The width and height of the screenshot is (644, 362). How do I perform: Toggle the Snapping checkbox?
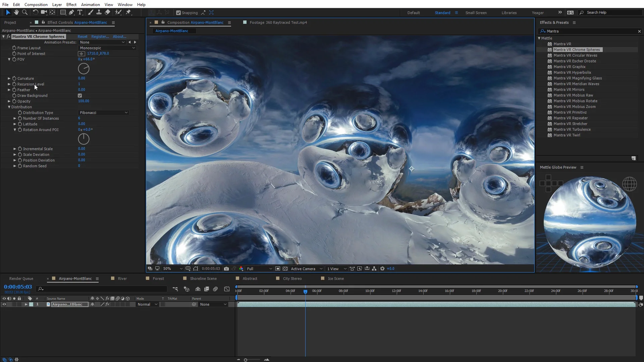pyautogui.click(x=178, y=13)
